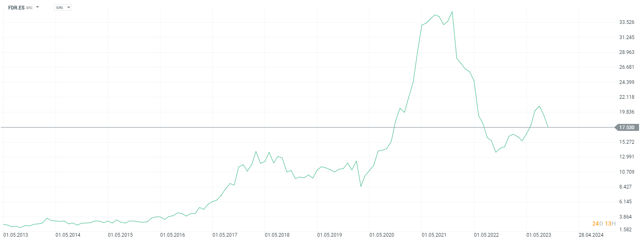Image resolution: width=644 pixels, height=242 pixels.
Task: Select the 17.530 current price tag
Action: pyautogui.click(x=626, y=128)
